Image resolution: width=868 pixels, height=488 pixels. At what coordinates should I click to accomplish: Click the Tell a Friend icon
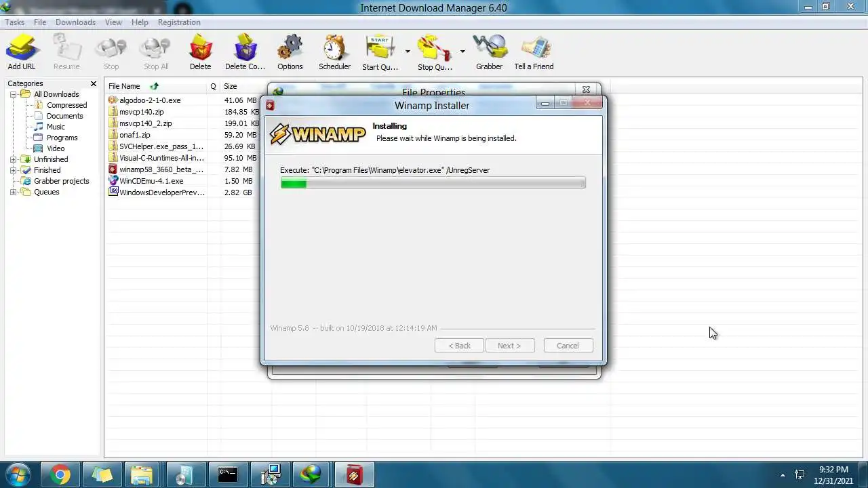[x=534, y=53]
